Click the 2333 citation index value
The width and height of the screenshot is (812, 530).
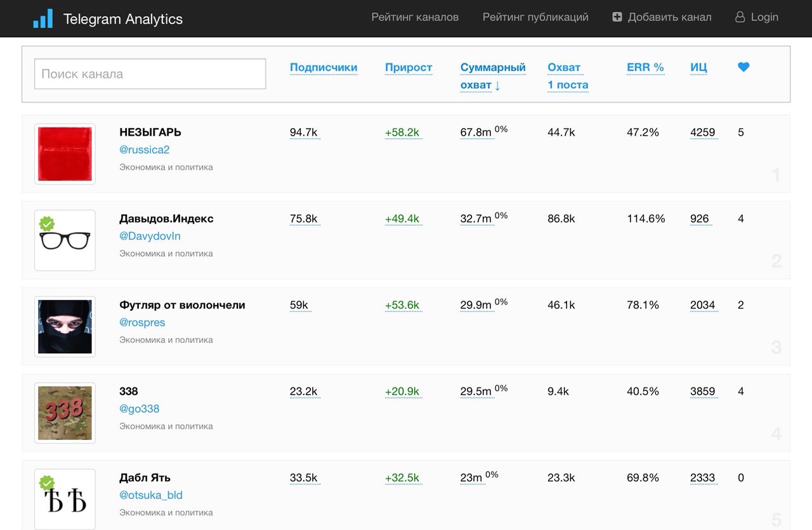[703, 477]
